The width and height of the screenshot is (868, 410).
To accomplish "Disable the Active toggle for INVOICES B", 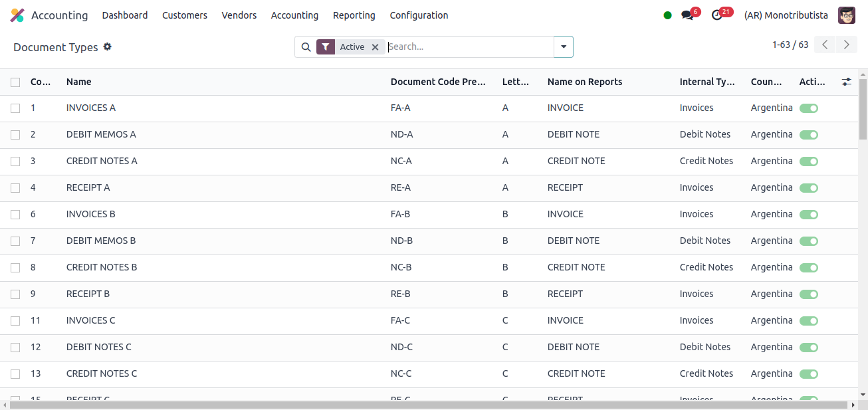I will click(x=808, y=215).
